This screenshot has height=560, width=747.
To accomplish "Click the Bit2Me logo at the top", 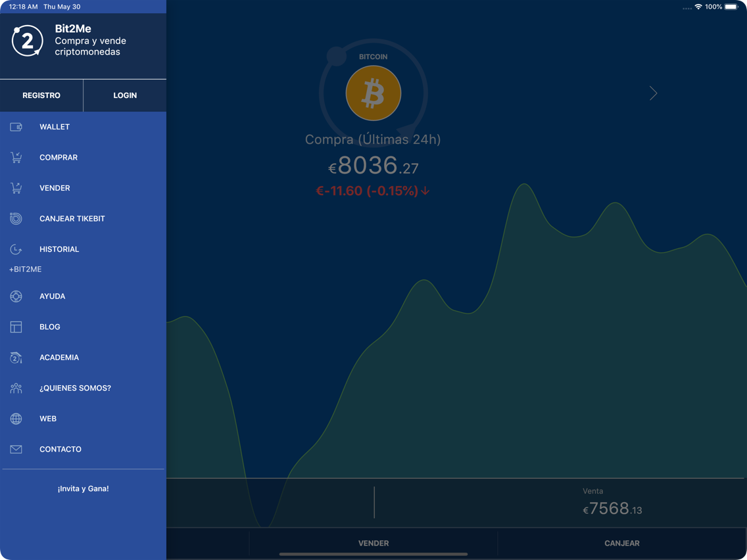I will point(28,41).
